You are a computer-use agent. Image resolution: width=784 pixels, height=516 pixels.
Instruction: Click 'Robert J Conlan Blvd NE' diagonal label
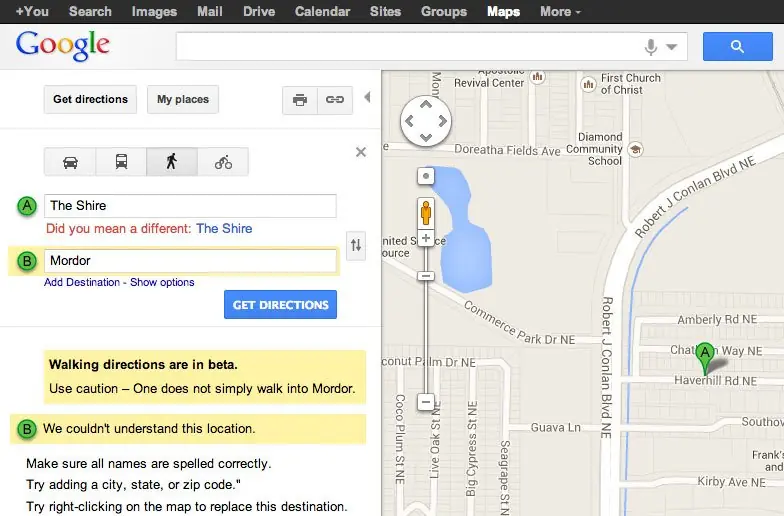[695, 196]
